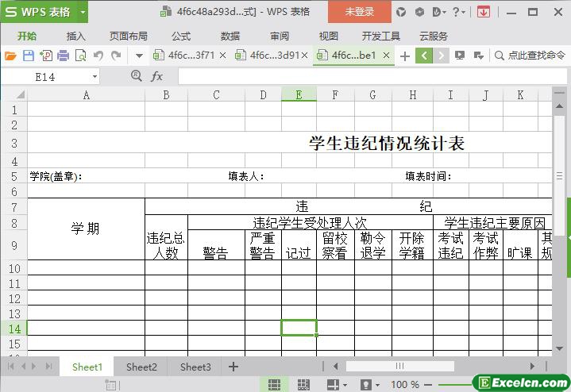Open the 公式 ribbon tab
This screenshot has height=392, width=571.
click(x=181, y=36)
